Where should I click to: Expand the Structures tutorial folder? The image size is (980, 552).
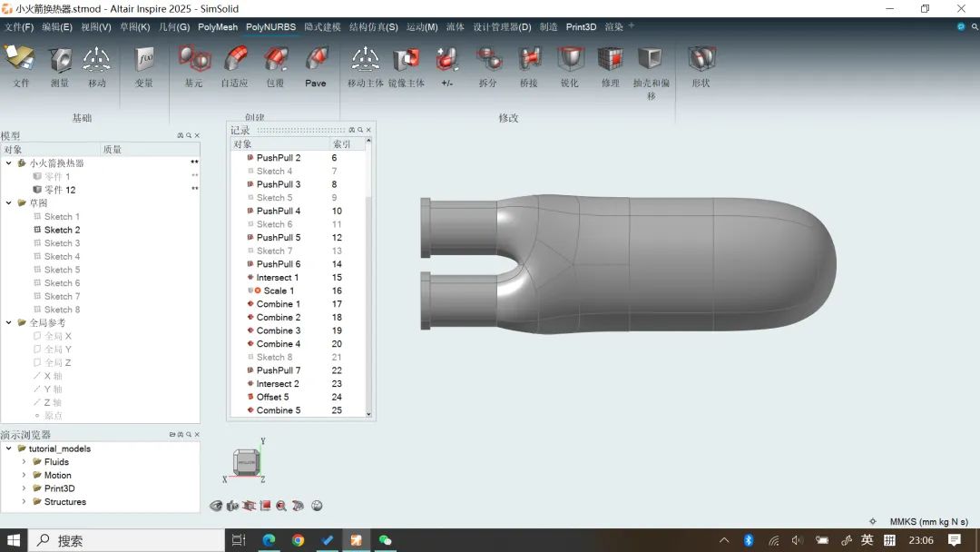(24, 502)
